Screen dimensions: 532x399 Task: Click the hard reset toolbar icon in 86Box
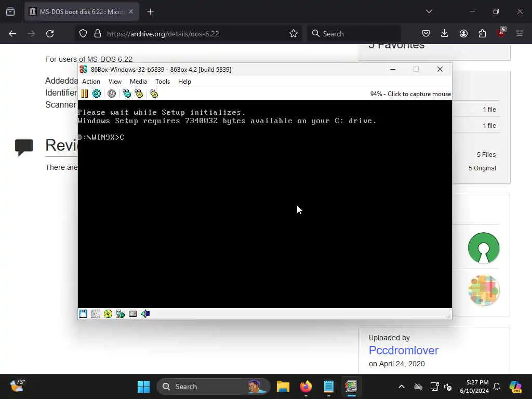[x=97, y=94]
